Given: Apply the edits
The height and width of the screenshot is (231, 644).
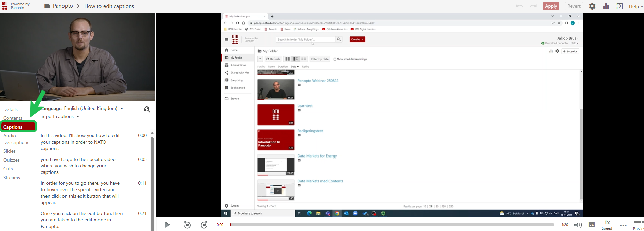Looking at the screenshot, I should coord(551,6).
